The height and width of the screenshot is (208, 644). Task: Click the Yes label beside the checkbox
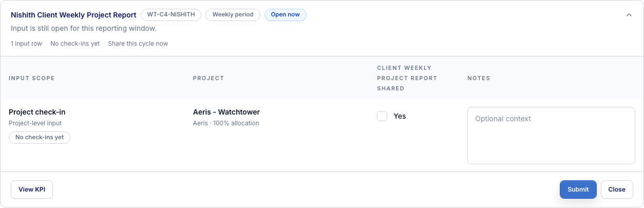pyautogui.click(x=400, y=116)
